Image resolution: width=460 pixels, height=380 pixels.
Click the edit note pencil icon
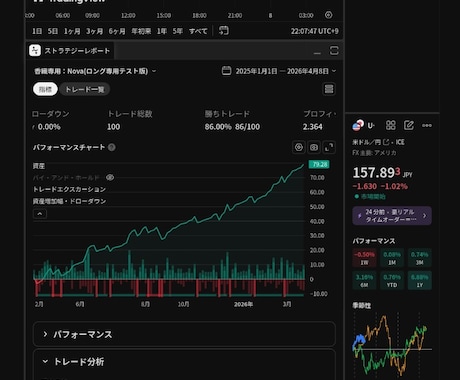click(x=409, y=125)
